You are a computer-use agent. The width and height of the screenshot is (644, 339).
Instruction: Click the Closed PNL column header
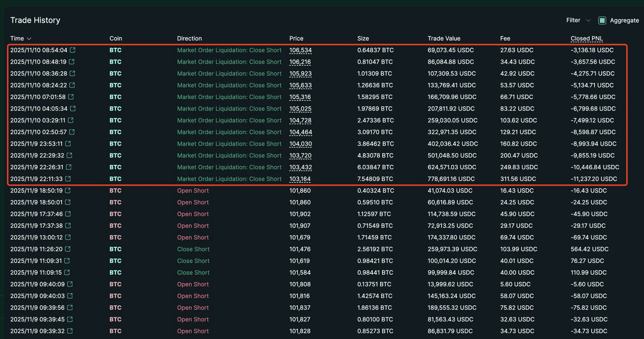[x=586, y=38]
